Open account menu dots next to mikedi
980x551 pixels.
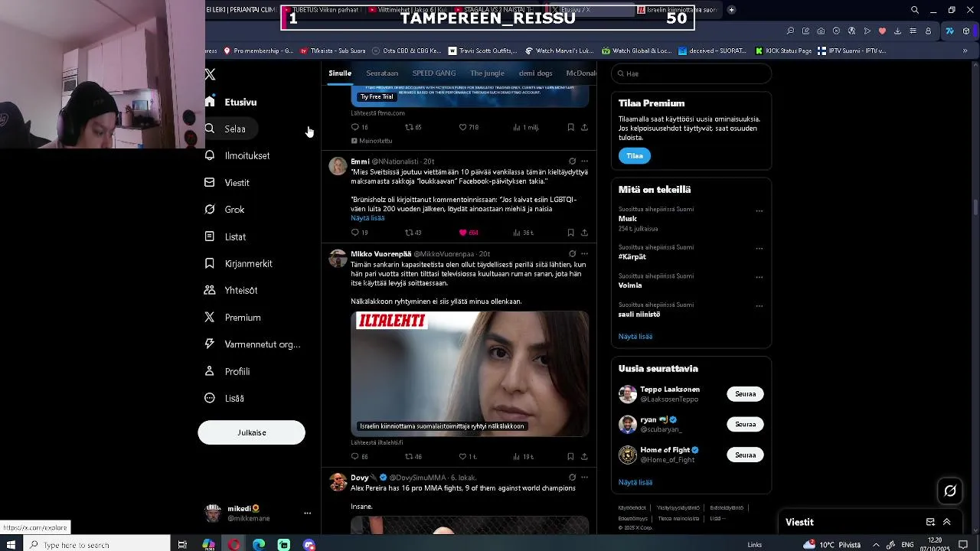click(x=307, y=514)
